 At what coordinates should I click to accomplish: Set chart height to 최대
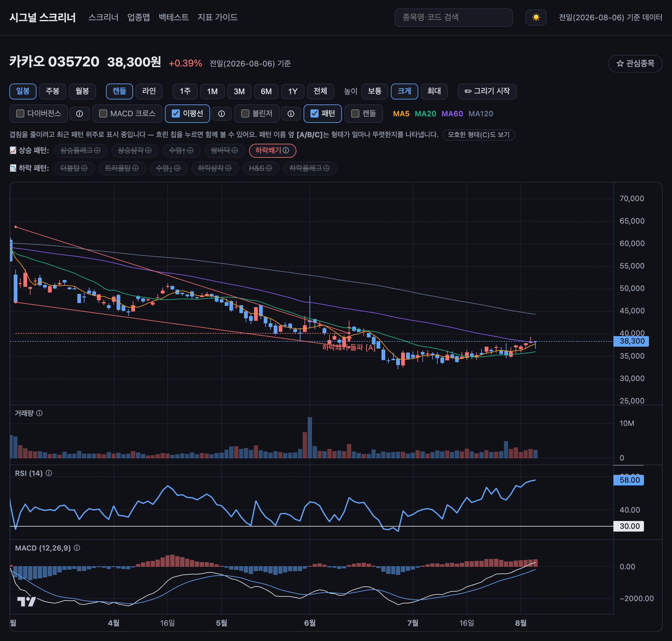[434, 91]
